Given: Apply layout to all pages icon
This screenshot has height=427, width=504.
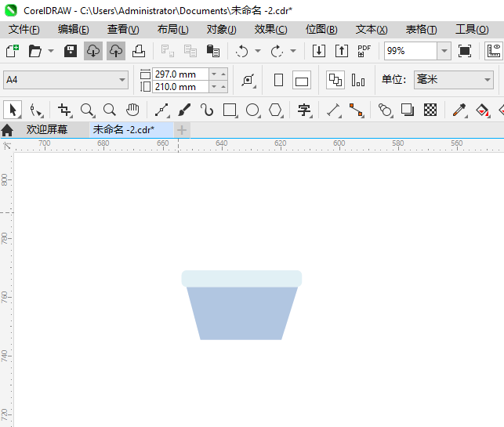Looking at the screenshot, I should pyautogui.click(x=335, y=80).
